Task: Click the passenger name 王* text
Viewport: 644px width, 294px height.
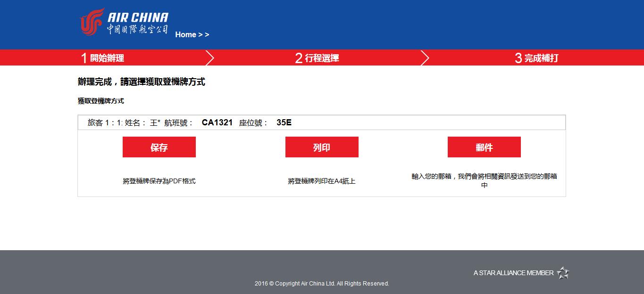Action: (155, 123)
